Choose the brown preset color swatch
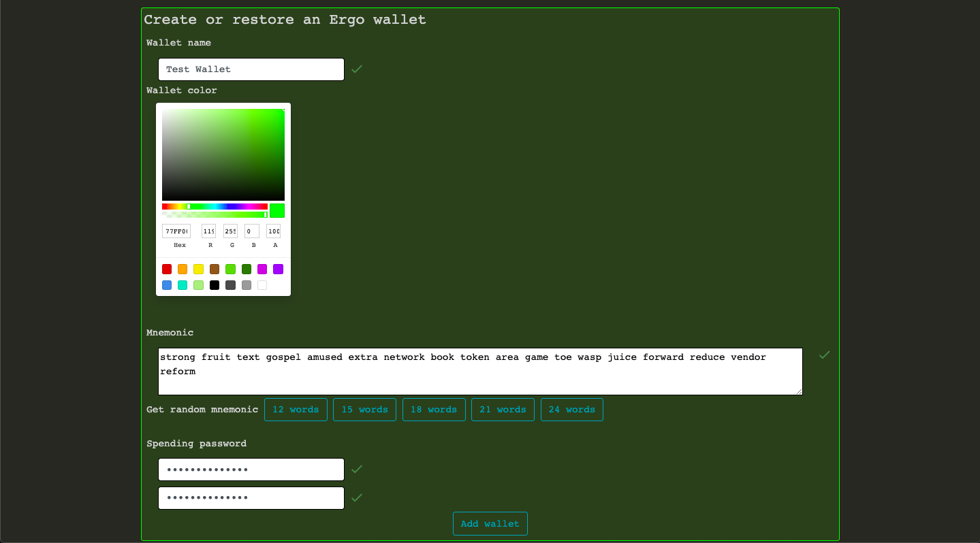Viewport: 980px width, 543px height. [x=215, y=269]
